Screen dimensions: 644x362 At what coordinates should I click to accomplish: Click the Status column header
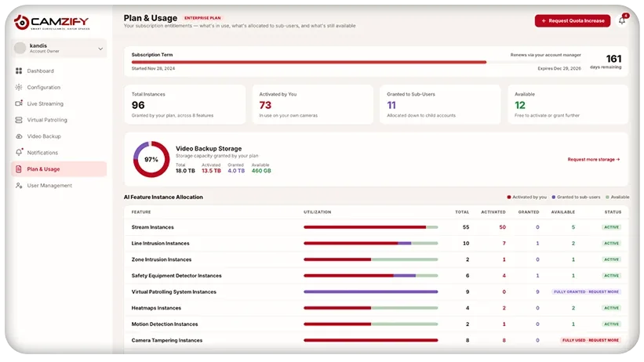point(613,212)
